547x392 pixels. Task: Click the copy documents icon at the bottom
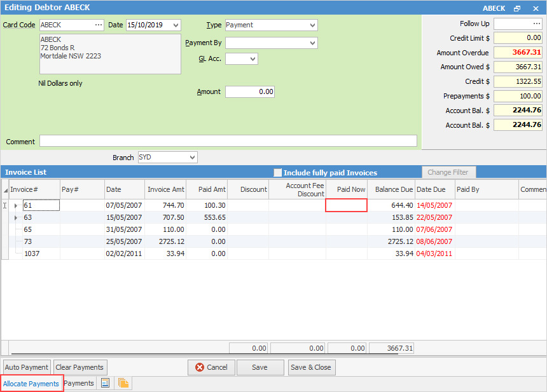tap(124, 383)
